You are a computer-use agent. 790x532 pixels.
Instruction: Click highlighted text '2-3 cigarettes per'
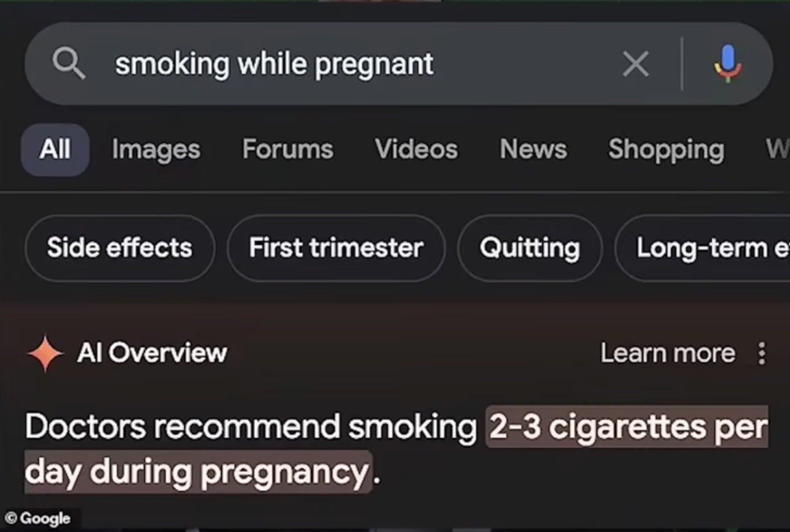(x=627, y=427)
